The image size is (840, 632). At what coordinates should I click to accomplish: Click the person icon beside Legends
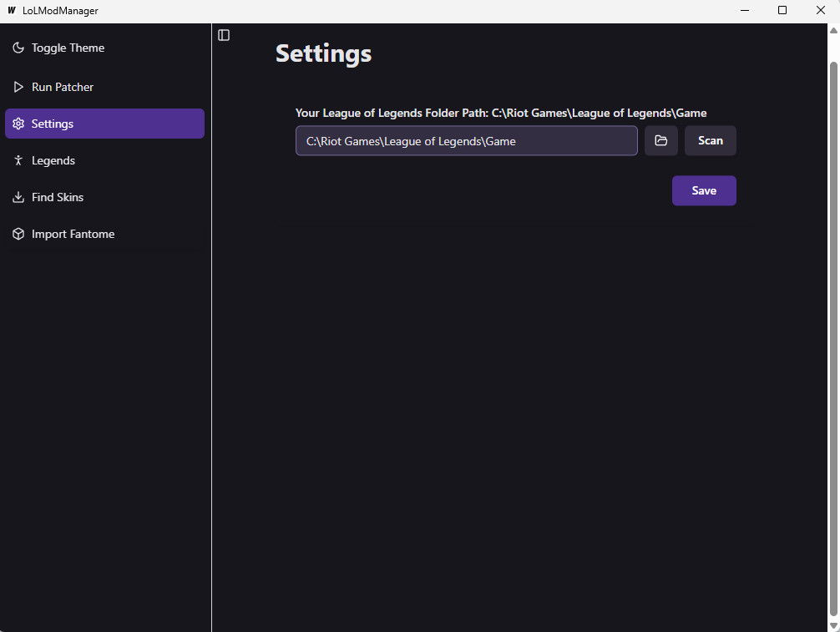[18, 159]
